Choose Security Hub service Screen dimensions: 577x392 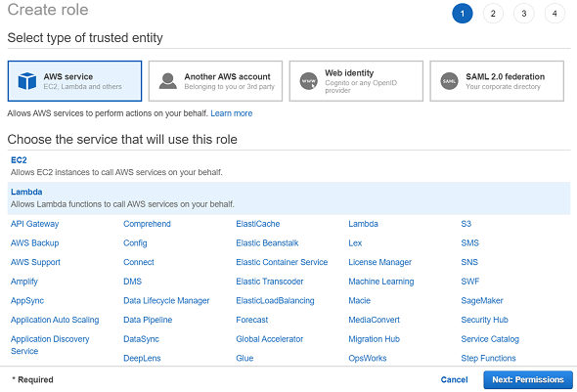pos(485,320)
